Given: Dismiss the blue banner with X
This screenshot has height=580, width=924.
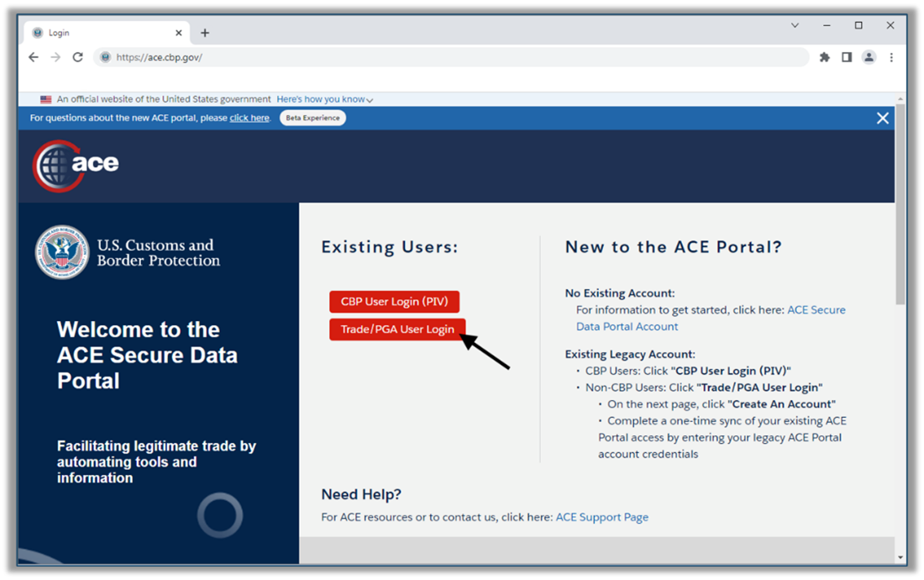Looking at the screenshot, I should [x=882, y=118].
